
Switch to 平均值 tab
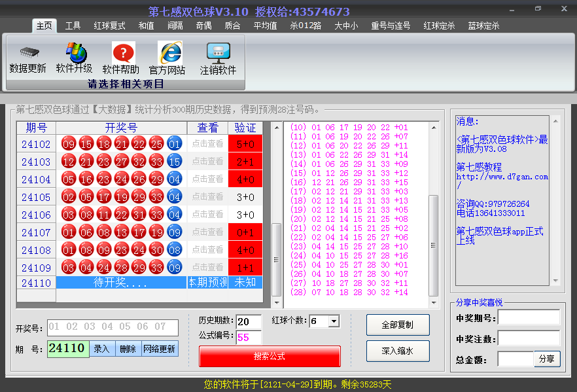tap(266, 26)
